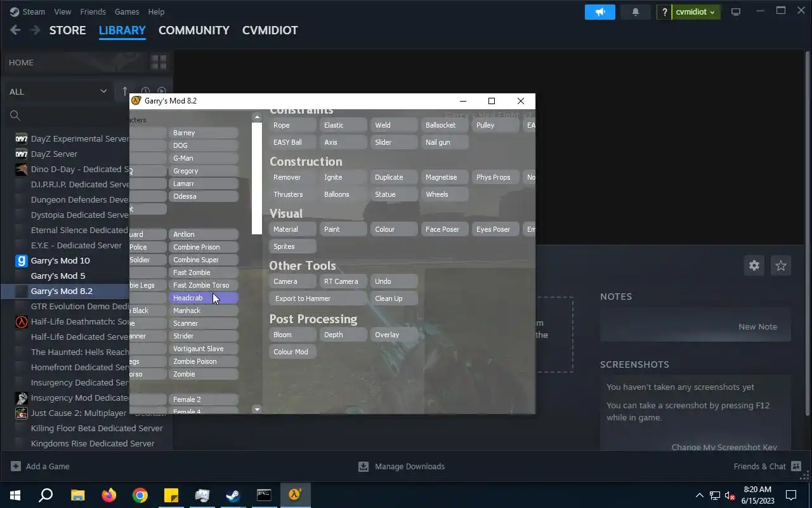Spawn the Headcrab NPC

[203, 298]
